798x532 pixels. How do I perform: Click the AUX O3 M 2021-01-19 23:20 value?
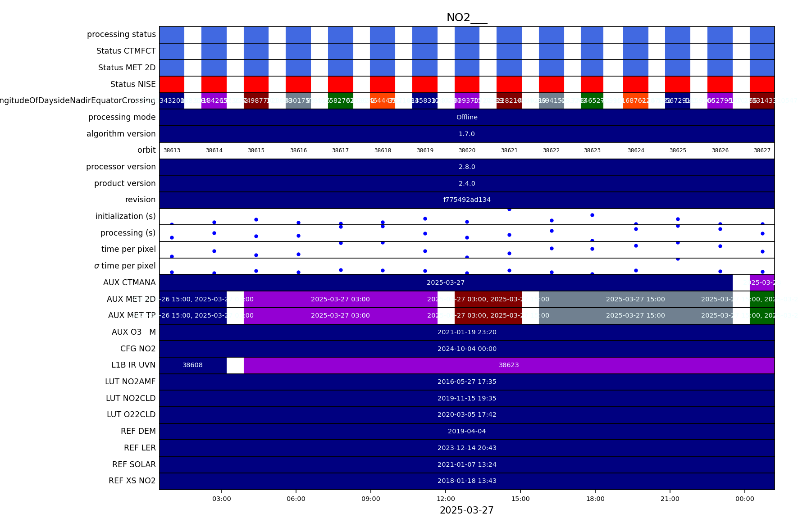[x=467, y=332]
